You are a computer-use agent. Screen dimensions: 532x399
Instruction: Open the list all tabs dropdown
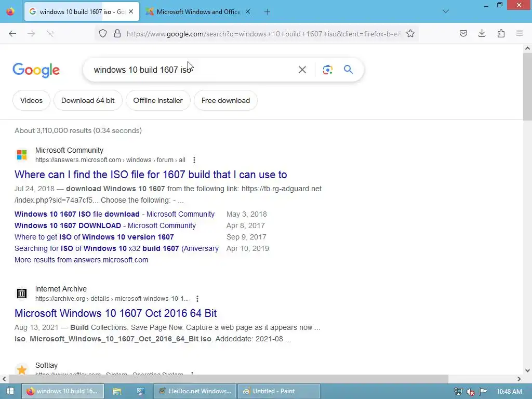[x=445, y=11]
